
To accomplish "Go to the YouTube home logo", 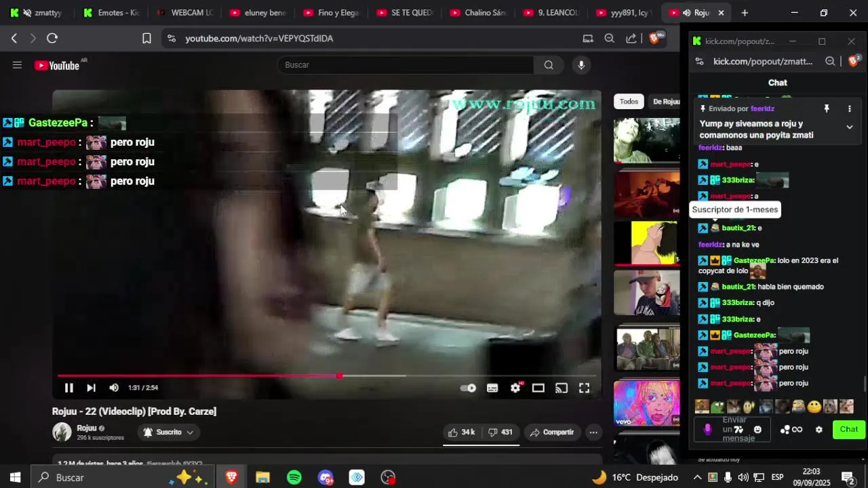I will coord(58,65).
